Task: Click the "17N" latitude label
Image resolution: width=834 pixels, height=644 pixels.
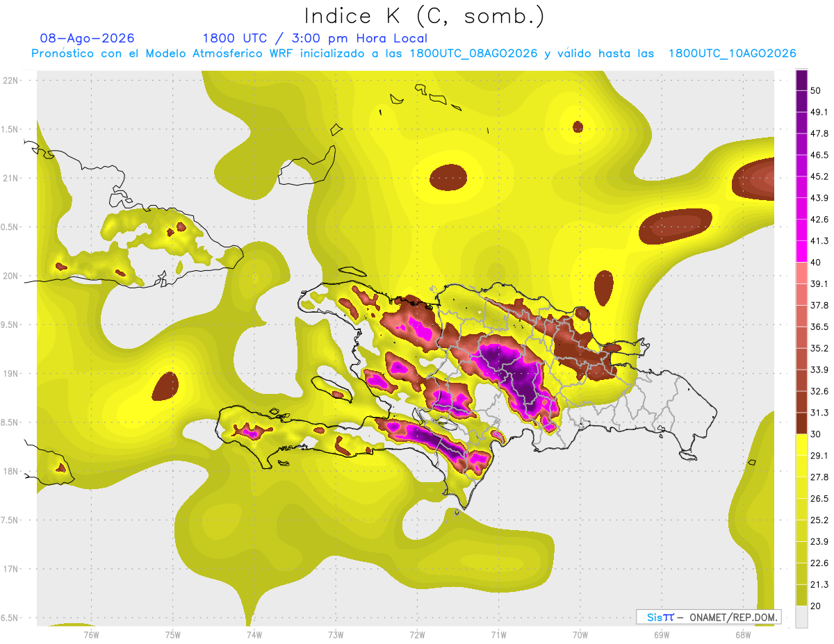Action: 10,569
